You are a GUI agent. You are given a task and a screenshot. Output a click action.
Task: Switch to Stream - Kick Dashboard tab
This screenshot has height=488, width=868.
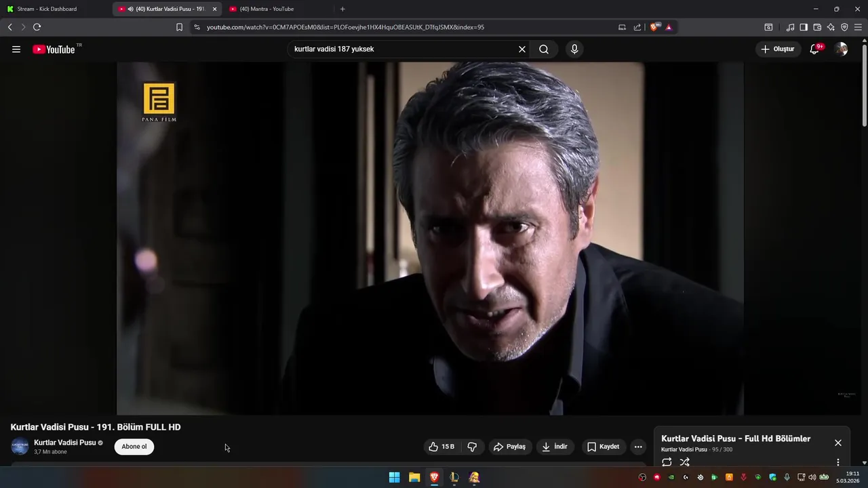tap(56, 9)
